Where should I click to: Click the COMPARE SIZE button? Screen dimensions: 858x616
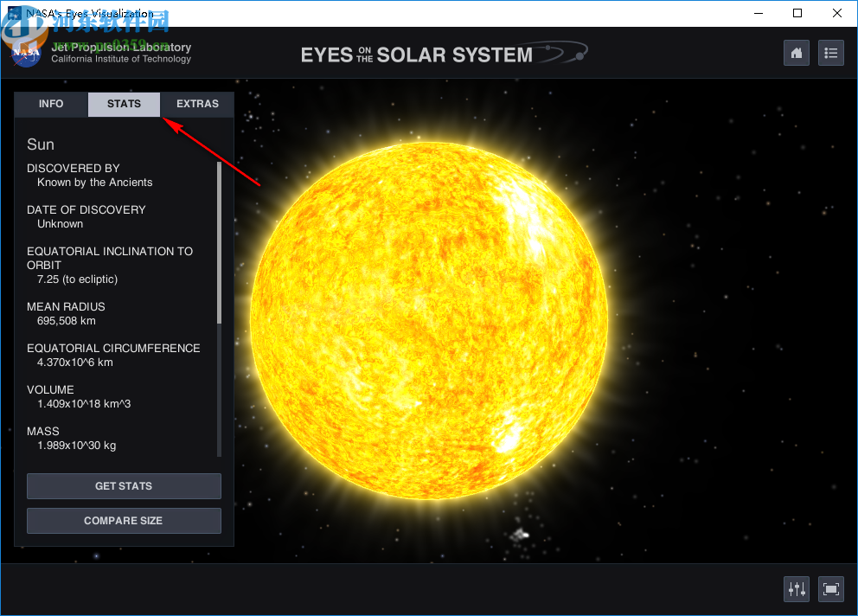tap(123, 520)
